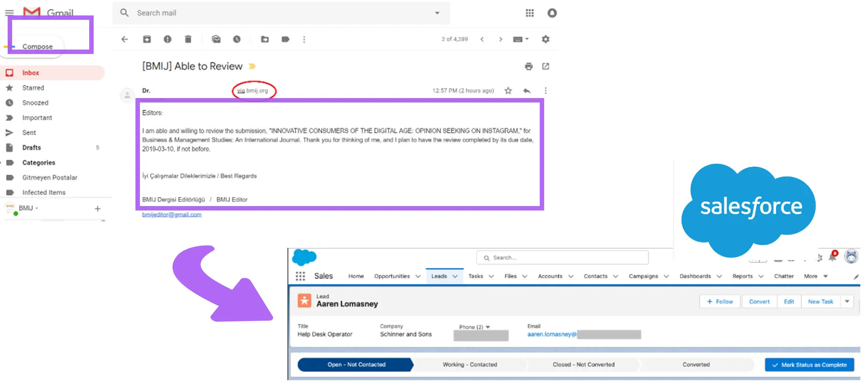The image size is (868, 389).
Task: Create a New Task for the lead
Action: (821, 302)
